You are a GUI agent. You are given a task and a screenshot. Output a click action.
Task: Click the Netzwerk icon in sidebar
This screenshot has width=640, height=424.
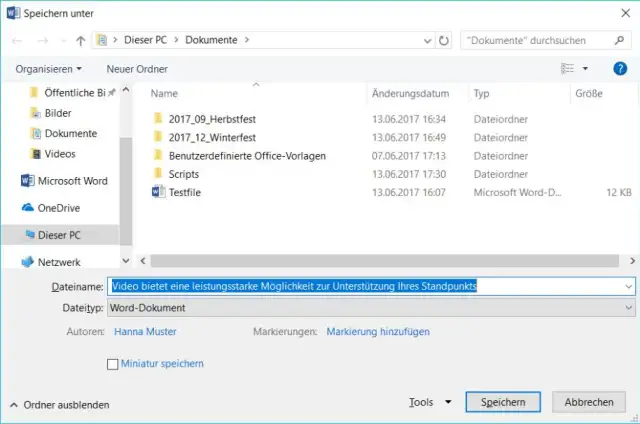click(x=27, y=261)
